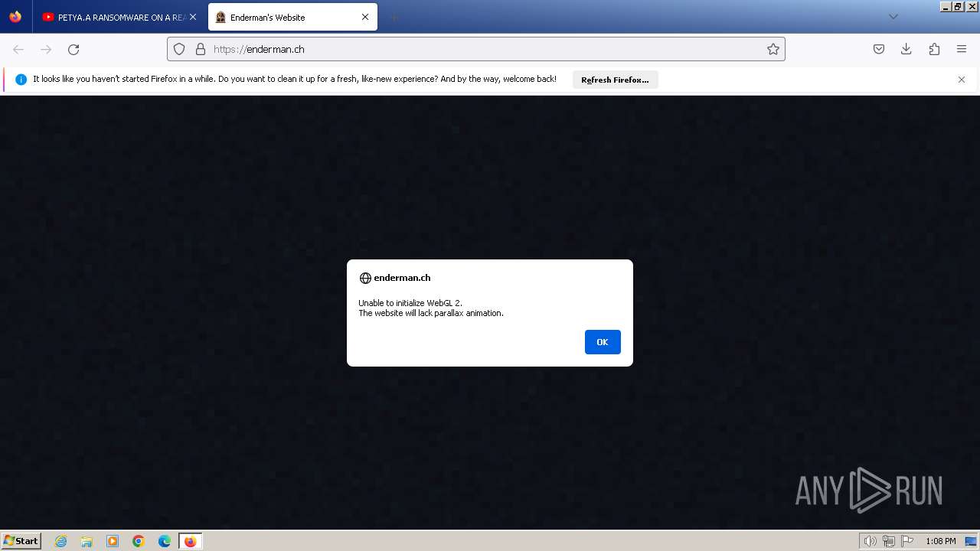
Task: Click the 1:08 PM system clock
Action: click(x=941, y=541)
